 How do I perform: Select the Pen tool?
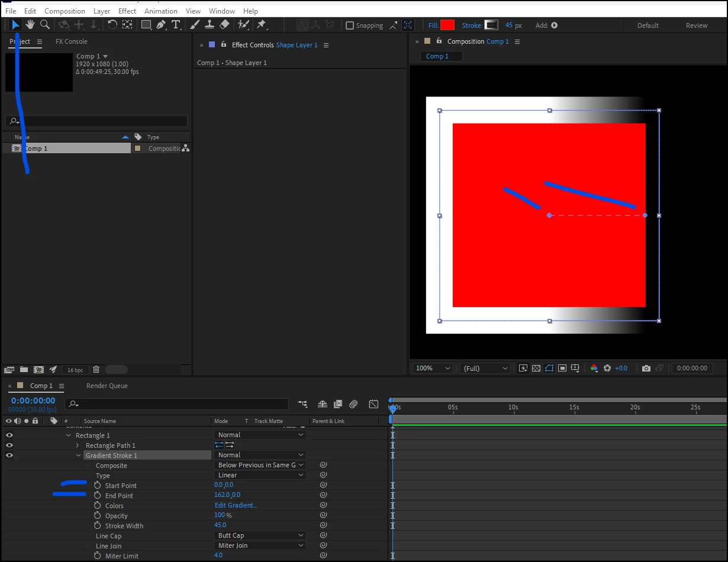pyautogui.click(x=161, y=24)
